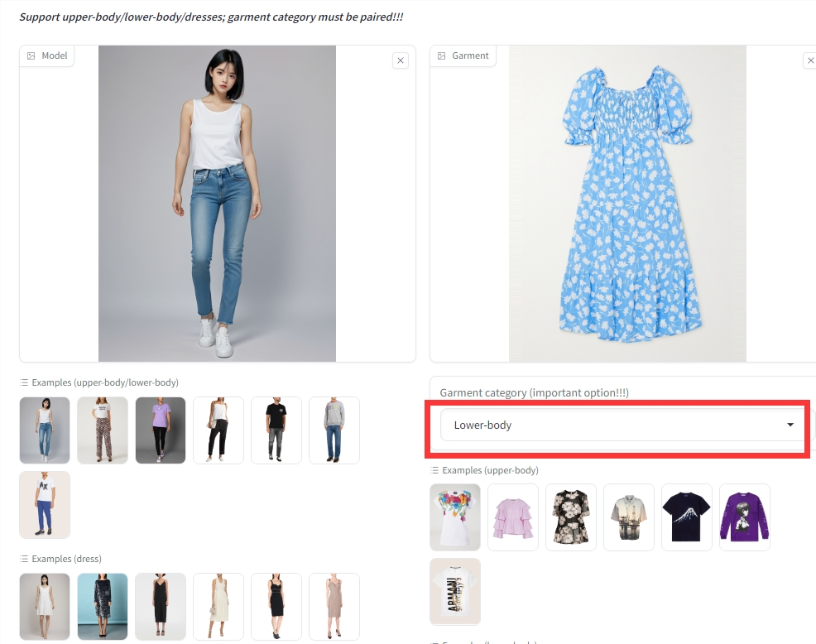The height and width of the screenshot is (644, 816).
Task: Select the black floral blouse garment example
Action: click(571, 517)
